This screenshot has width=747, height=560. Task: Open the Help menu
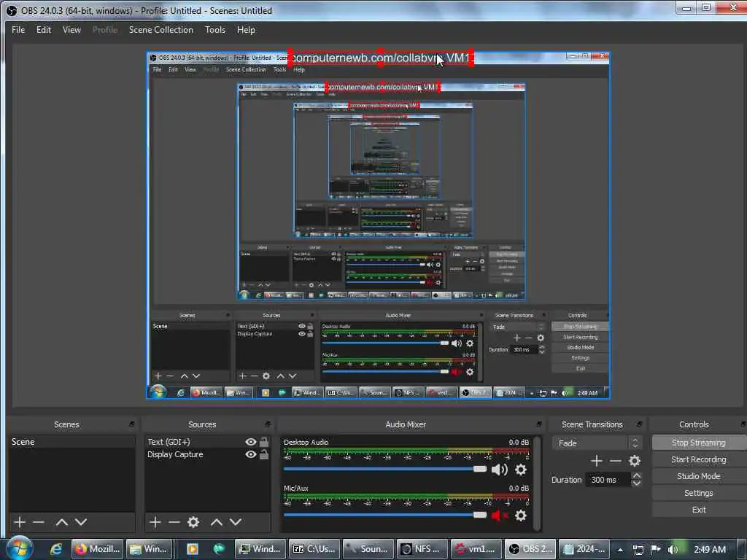tap(246, 29)
